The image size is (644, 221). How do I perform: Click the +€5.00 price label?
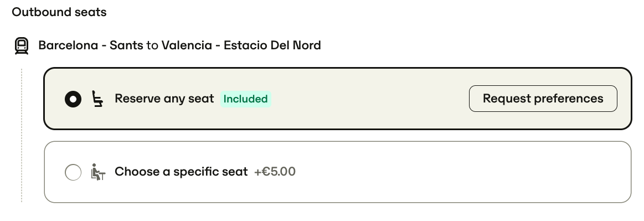[275, 171]
